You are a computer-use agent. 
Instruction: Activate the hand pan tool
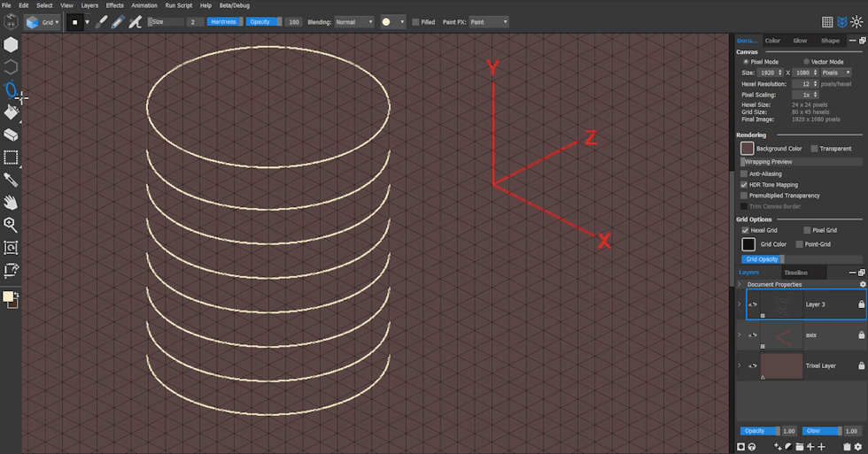pyautogui.click(x=11, y=203)
